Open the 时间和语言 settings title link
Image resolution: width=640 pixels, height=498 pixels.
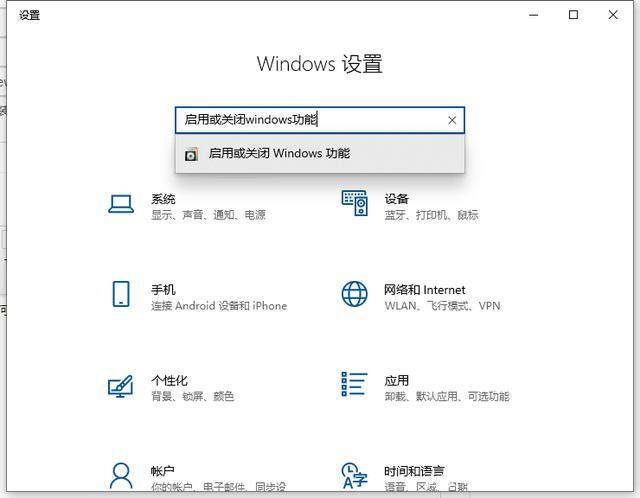click(414, 471)
